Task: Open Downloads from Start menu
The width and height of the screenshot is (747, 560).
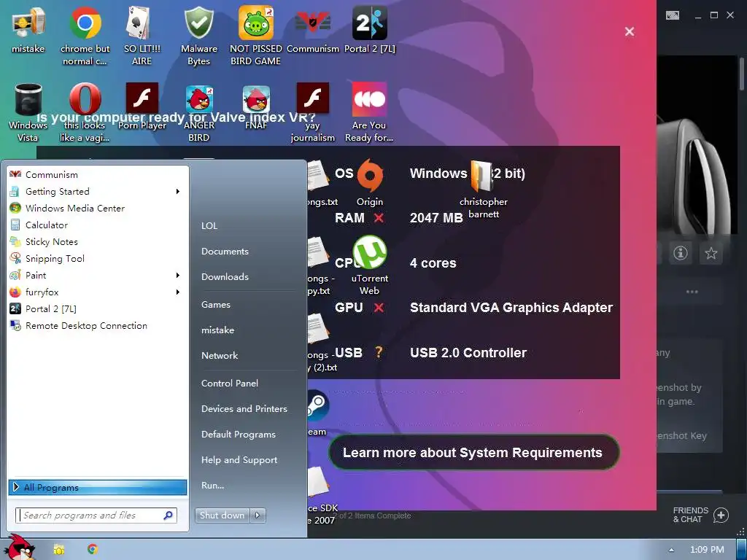Action: [225, 276]
